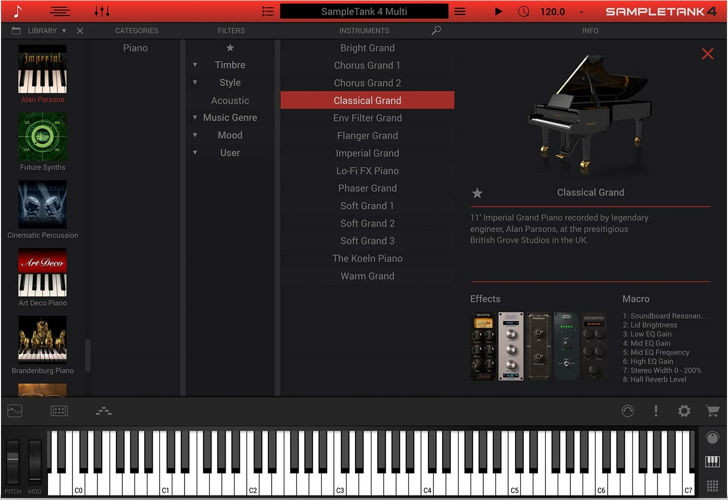Image resolution: width=728 pixels, height=500 pixels.
Task: Select the Piano category
Action: pos(135,48)
